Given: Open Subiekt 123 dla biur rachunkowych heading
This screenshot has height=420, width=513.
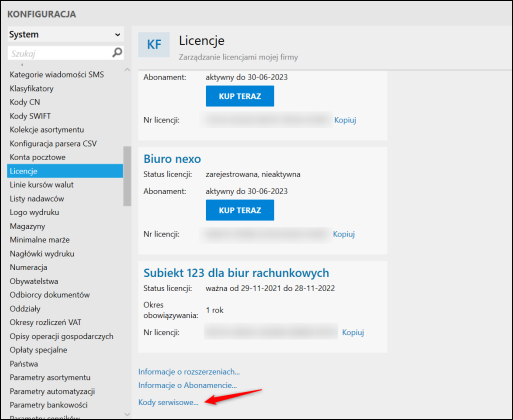Looking at the screenshot, I should 236,273.
